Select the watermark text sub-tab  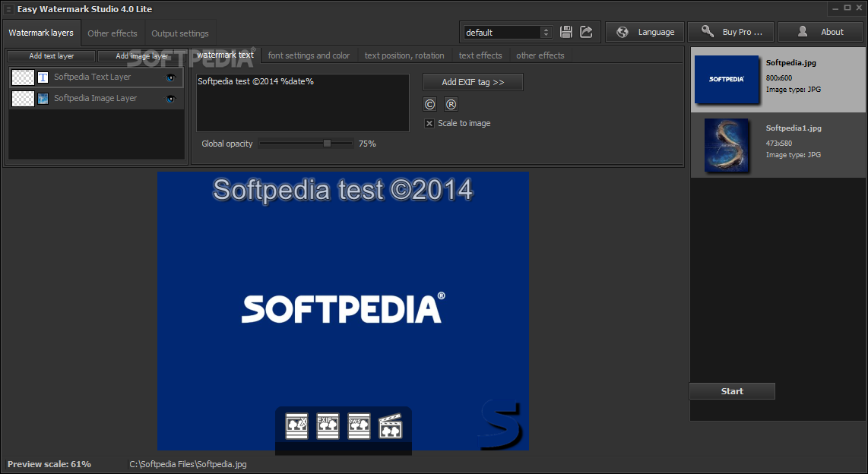point(225,55)
